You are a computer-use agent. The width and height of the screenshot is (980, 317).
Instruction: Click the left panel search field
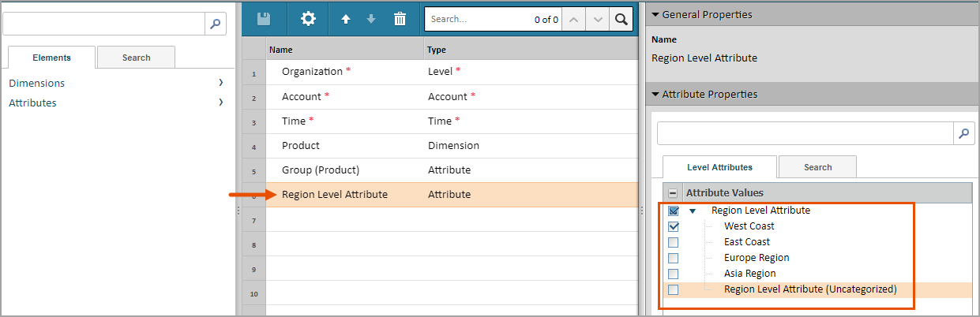pyautogui.click(x=103, y=24)
